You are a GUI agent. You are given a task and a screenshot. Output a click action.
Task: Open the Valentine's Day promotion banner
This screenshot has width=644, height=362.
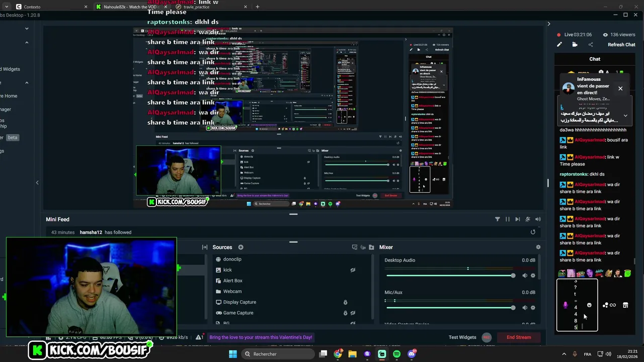261,337
